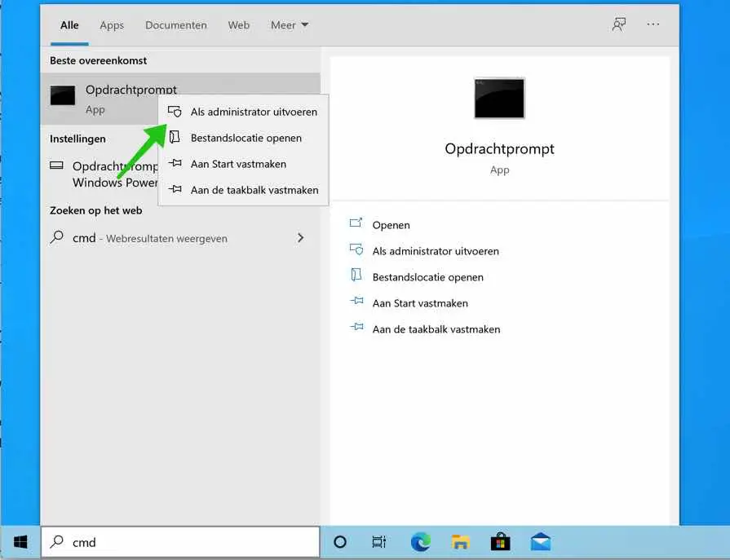Screen dimensions: 730x560
Task: Open the Mail app from taskbar
Action: click(541, 542)
